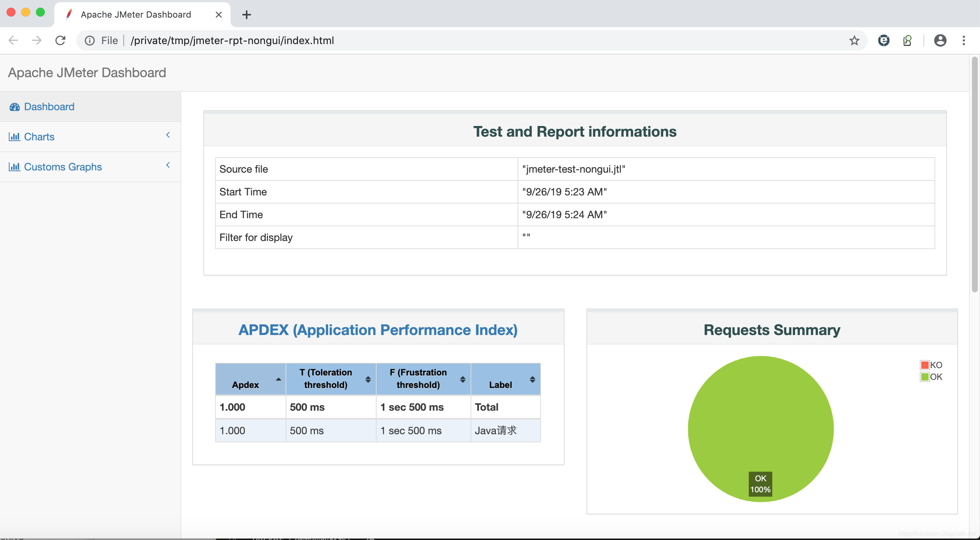Click the End Time row label
Viewport: 980px width, 540px height.
click(x=241, y=215)
